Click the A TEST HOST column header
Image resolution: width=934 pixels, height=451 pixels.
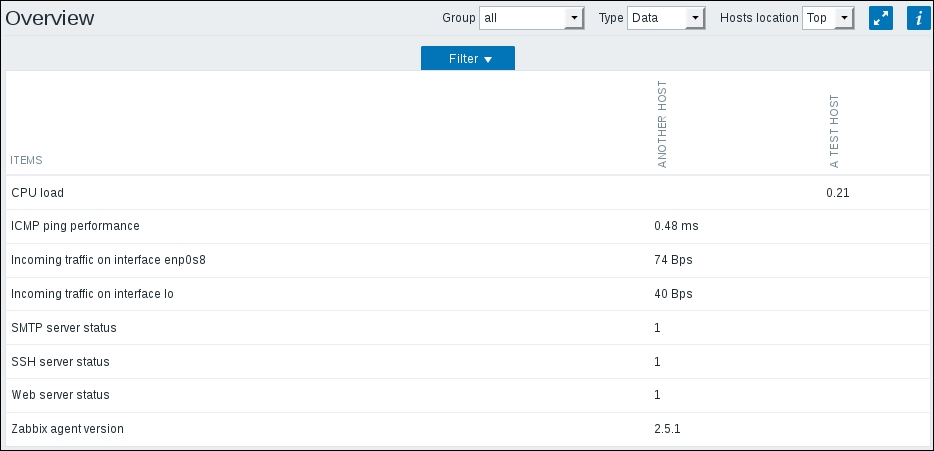coord(835,132)
